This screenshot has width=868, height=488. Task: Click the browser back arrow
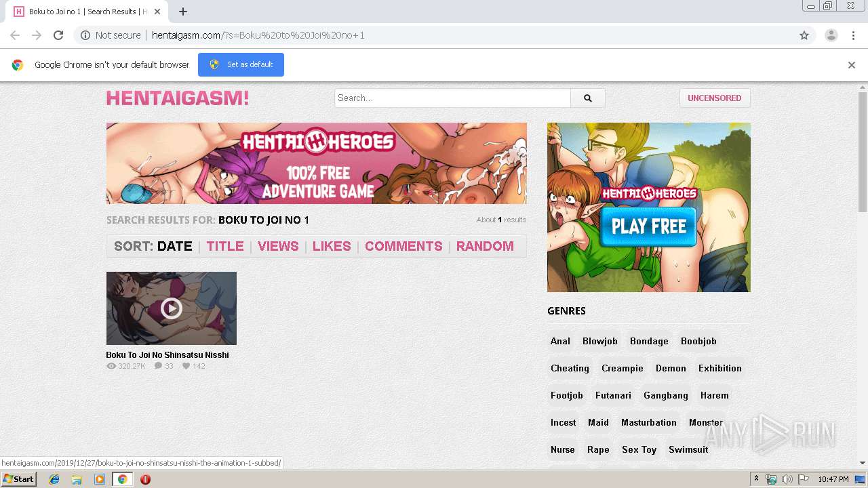click(15, 35)
